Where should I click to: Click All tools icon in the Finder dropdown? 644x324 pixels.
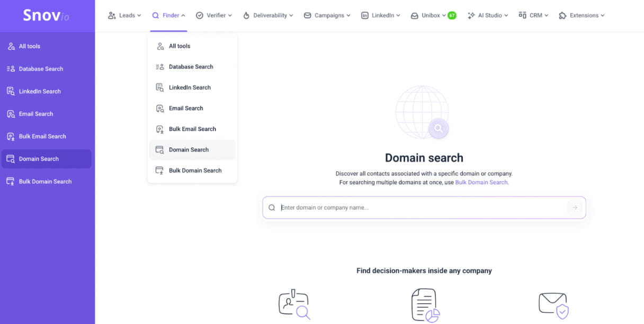[x=160, y=46]
